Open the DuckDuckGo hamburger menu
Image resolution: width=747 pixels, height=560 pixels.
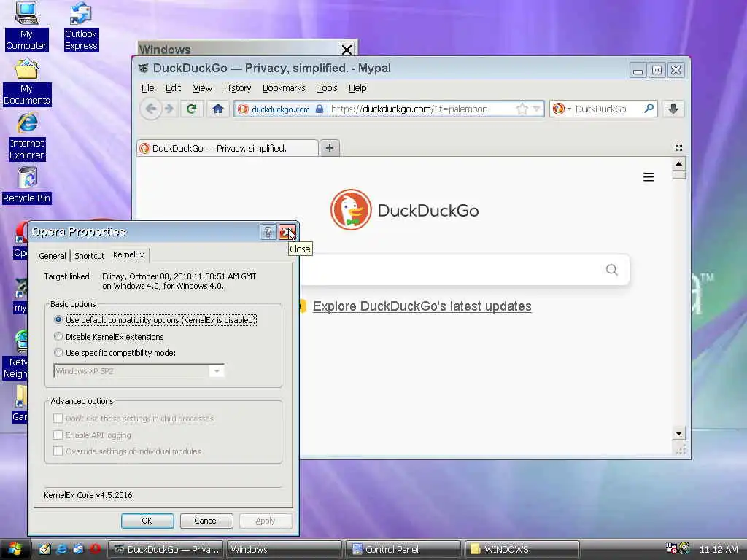click(x=649, y=177)
